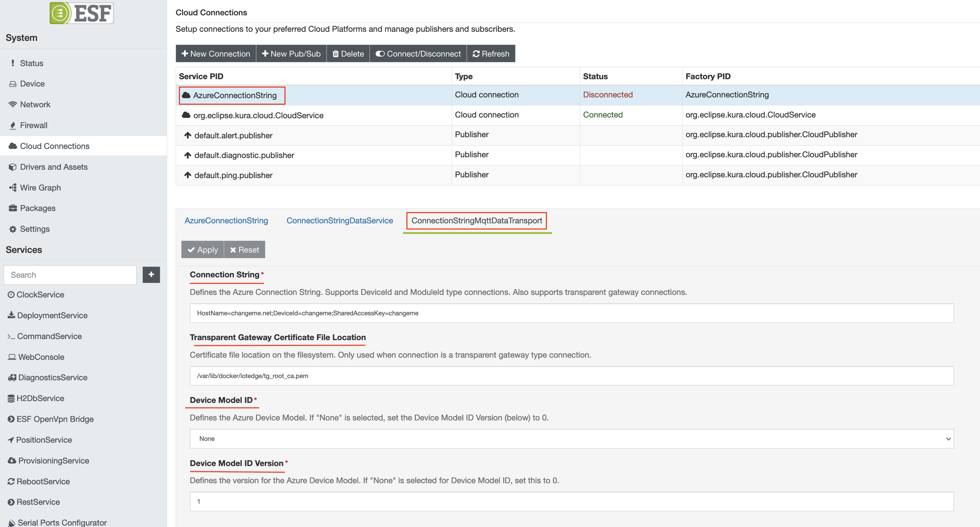The width and height of the screenshot is (980, 527).
Task: Switch to AzureConnectionString tab
Action: (x=226, y=220)
